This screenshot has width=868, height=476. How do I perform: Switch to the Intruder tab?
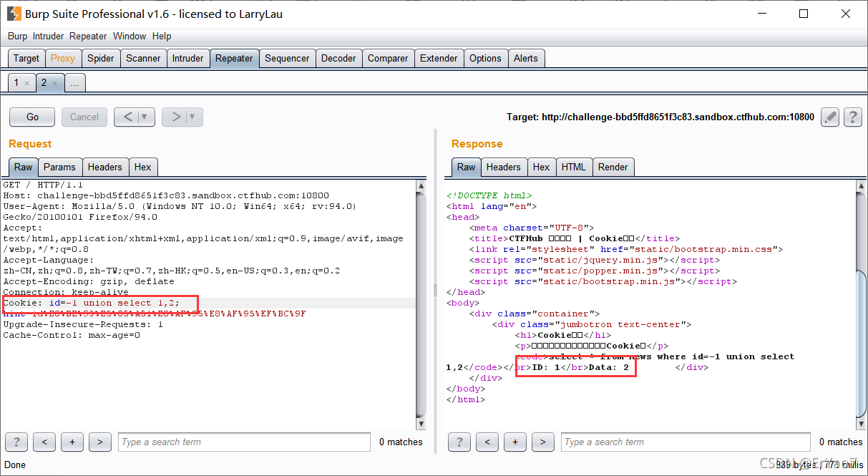pyautogui.click(x=188, y=58)
